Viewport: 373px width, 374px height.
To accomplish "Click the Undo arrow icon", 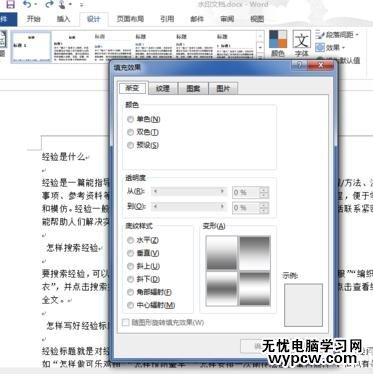I will pos(27,4).
